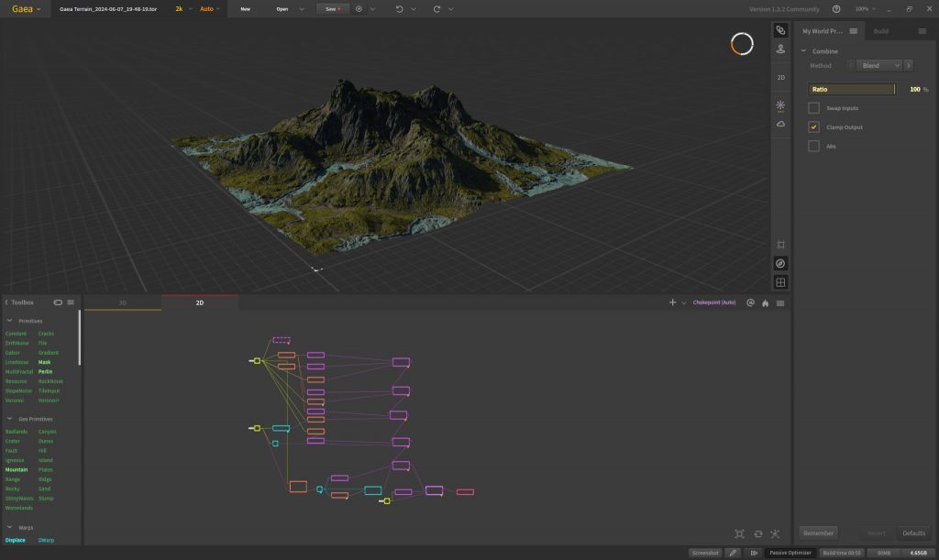Collapse the Toolbox panel with back chevron
Viewport: 939px width, 560px height.
[6, 302]
